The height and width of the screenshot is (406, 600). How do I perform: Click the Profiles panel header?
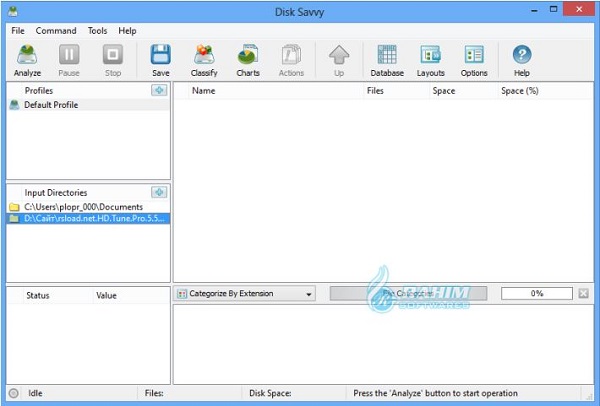tap(39, 91)
